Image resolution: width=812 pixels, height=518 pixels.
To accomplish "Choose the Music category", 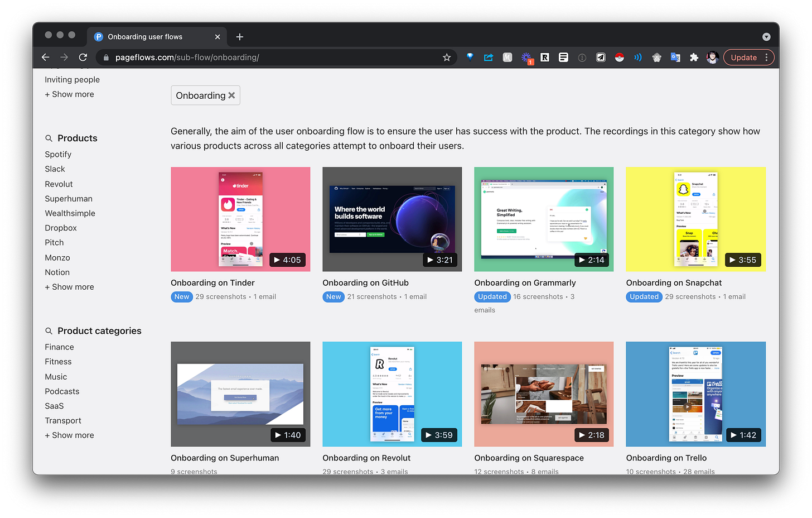I will point(56,377).
